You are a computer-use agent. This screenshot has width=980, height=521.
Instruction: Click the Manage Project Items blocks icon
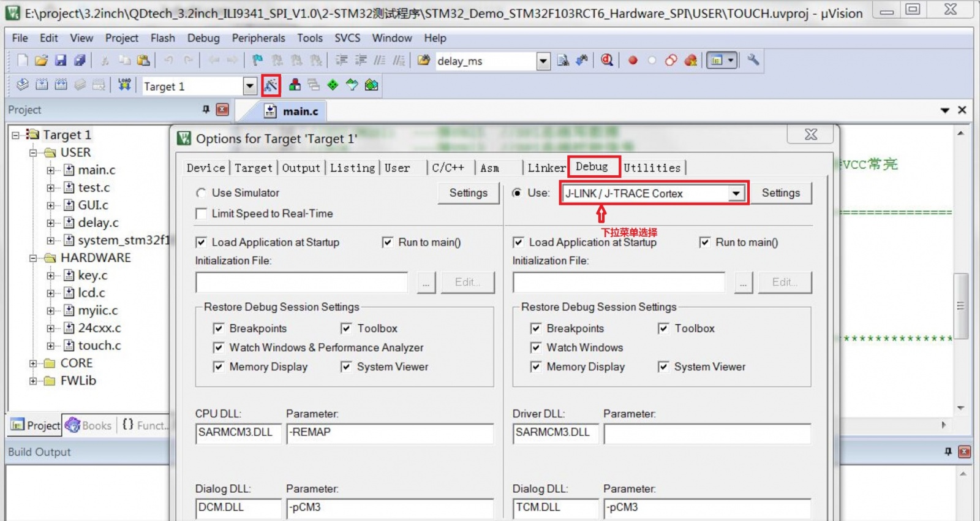295,85
